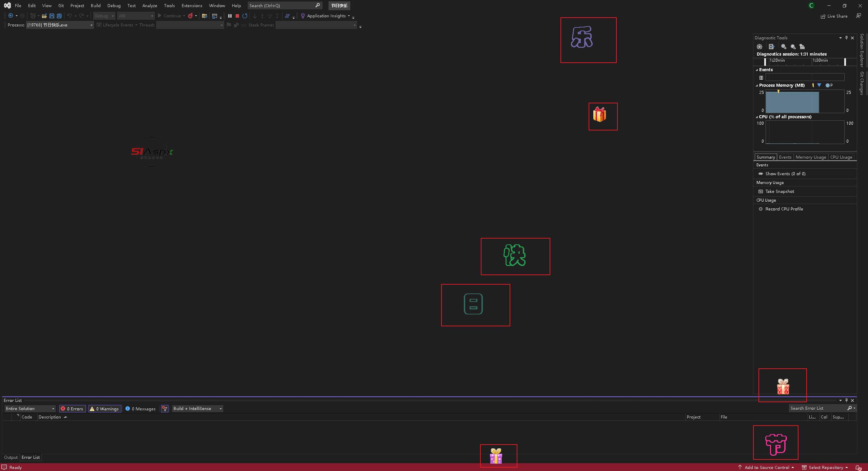
Task: Open the Debug menu
Action: [x=114, y=5]
